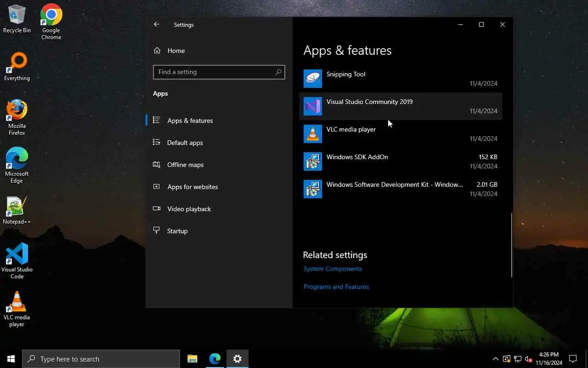Open Apps & features section
588x368 pixels.
point(219,121)
